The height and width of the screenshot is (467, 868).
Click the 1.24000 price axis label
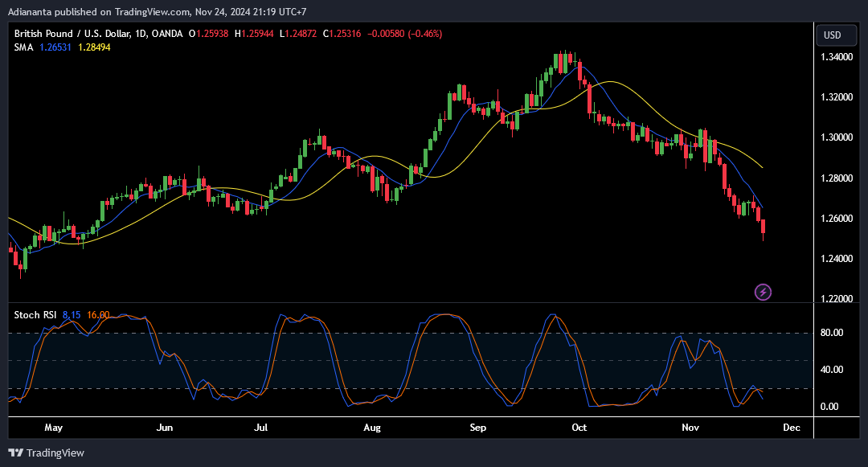[837, 259]
